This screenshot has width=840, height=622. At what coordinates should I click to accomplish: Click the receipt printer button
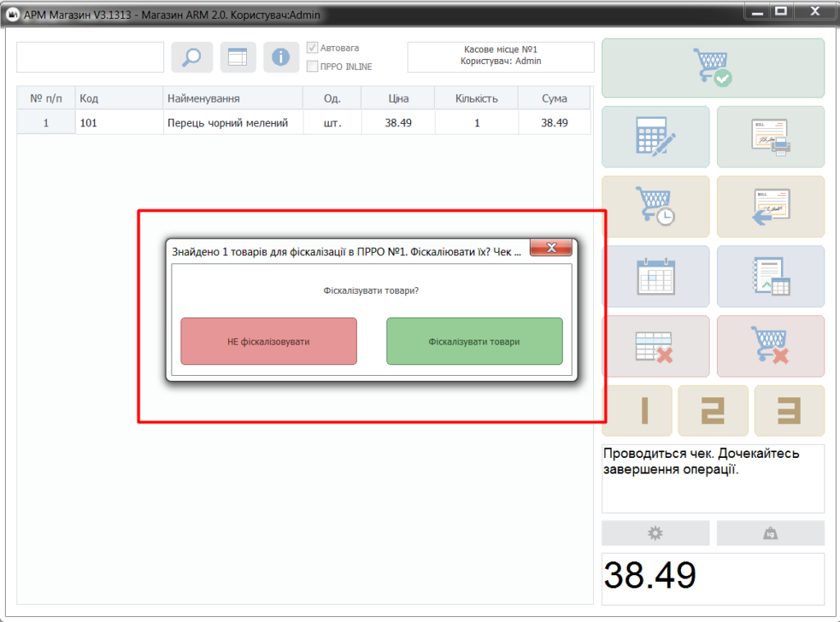(x=771, y=136)
